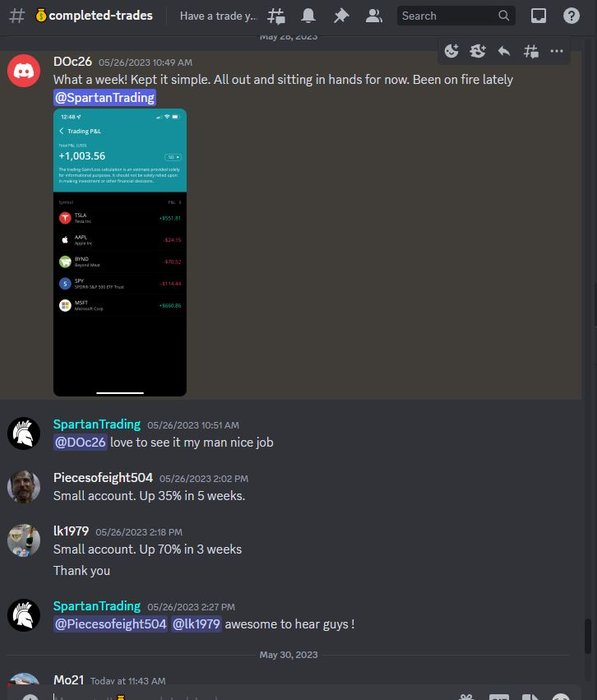Open the Trading P&L screenshot attachment
This screenshot has height=700, width=597.
coord(120,252)
